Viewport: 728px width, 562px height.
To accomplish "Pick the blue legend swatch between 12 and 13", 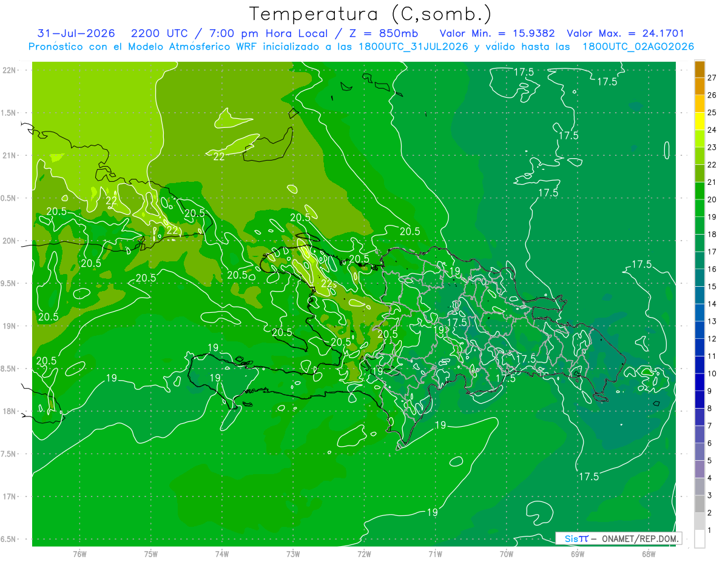I will tap(699, 330).
